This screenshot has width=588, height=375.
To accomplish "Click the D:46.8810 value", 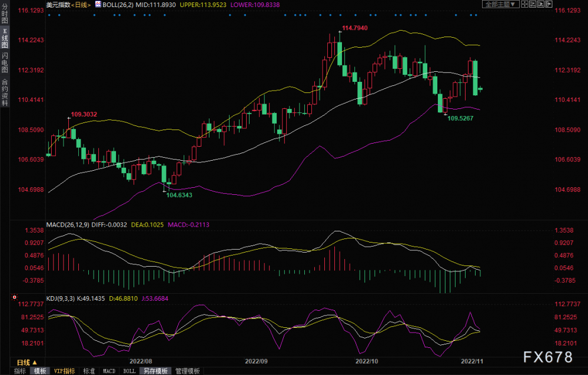I will pos(123,298).
